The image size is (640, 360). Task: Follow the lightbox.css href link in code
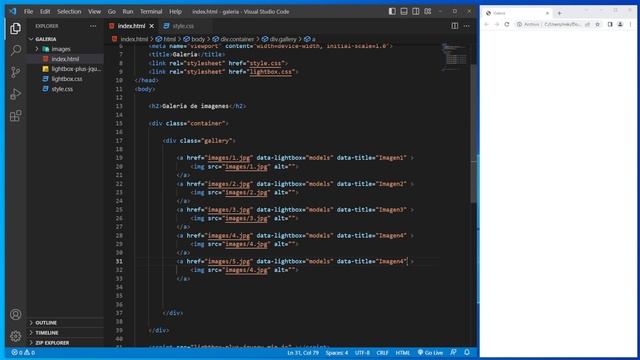point(271,72)
